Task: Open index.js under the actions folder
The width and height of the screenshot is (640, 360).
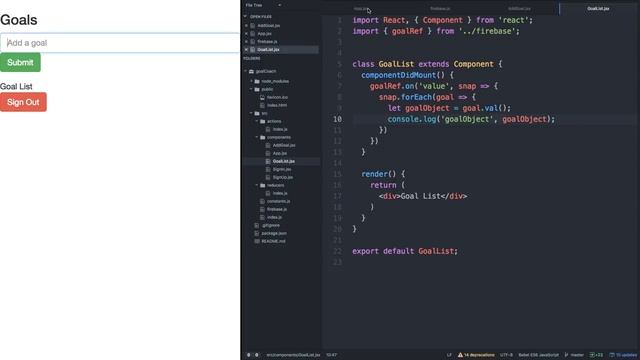Action: [280, 129]
